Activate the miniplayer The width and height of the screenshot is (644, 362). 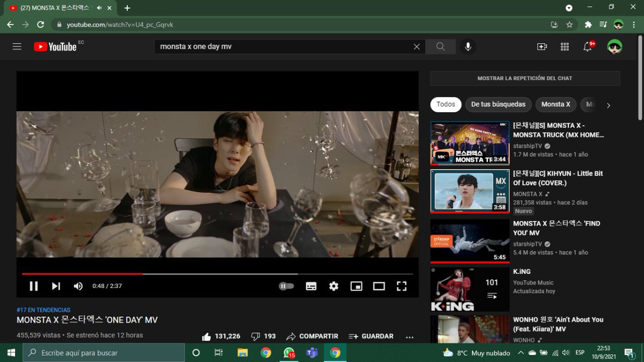[356, 286]
